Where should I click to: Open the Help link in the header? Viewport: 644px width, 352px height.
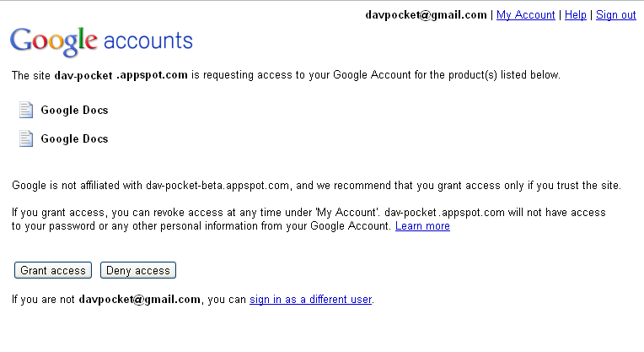(575, 15)
